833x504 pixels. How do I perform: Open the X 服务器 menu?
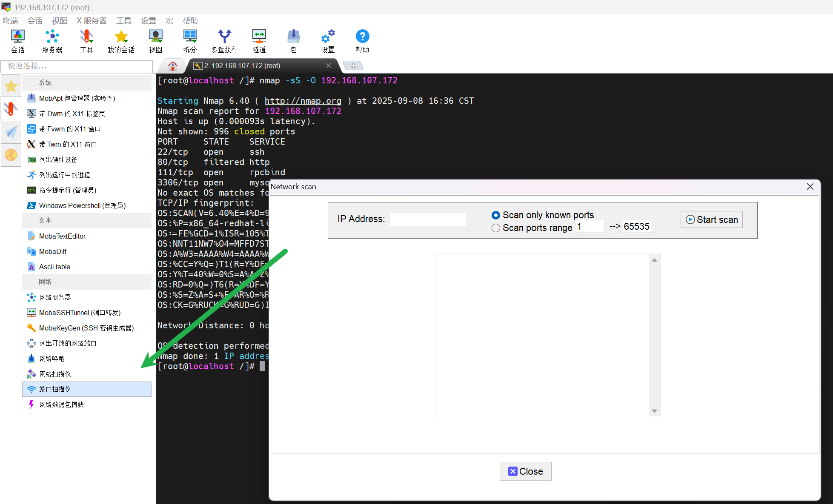[92, 20]
